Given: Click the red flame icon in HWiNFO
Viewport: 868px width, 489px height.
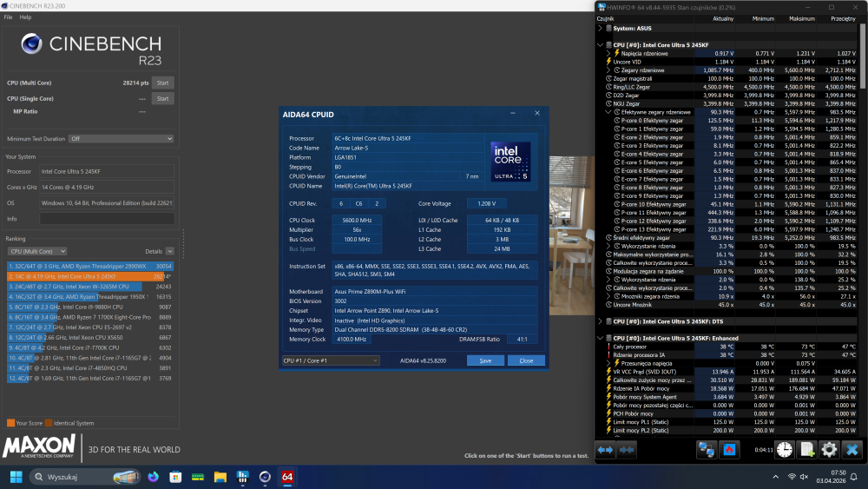Looking at the screenshot, I should tap(730, 450).
